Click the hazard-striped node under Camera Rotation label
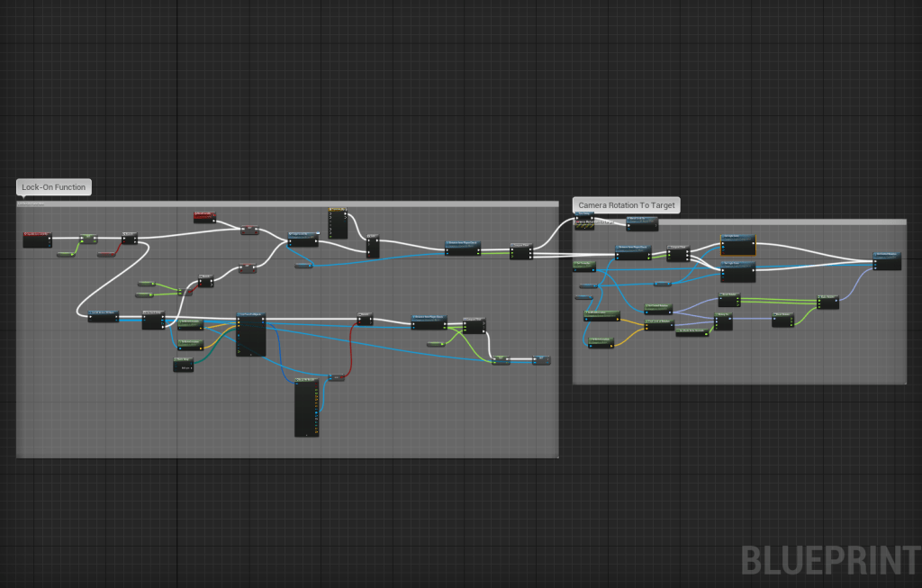This screenshot has width=922, height=588. [x=584, y=222]
